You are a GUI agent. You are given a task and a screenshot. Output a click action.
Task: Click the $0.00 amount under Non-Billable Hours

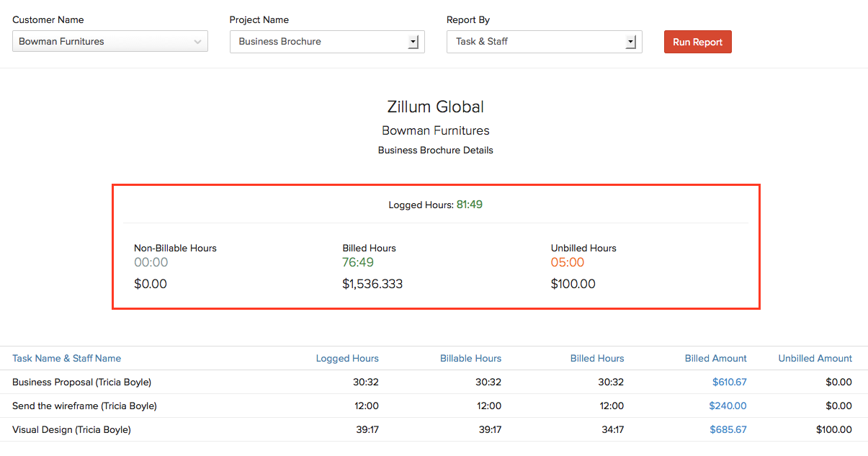click(151, 284)
